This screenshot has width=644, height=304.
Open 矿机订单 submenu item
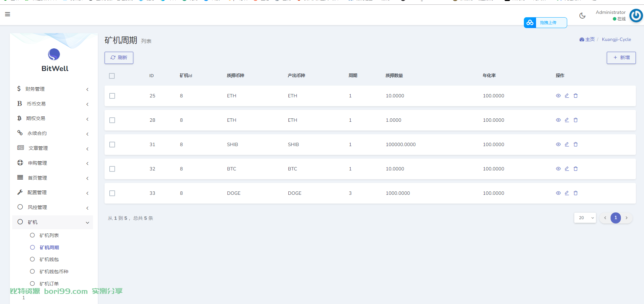pos(49,284)
